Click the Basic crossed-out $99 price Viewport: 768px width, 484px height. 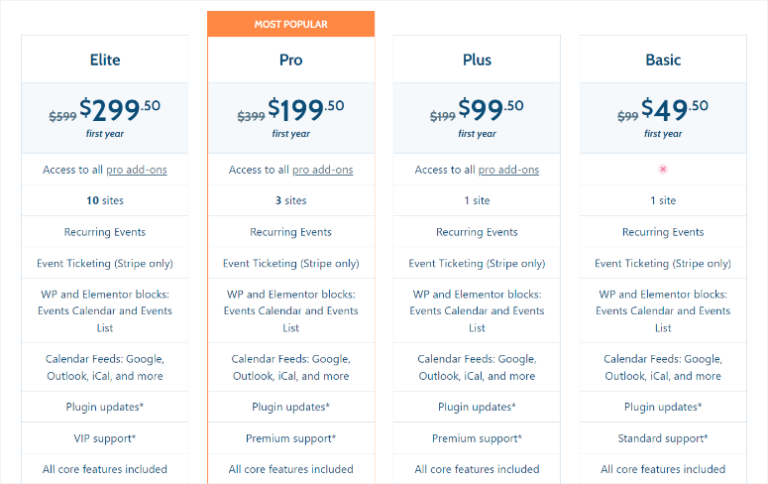tap(627, 115)
